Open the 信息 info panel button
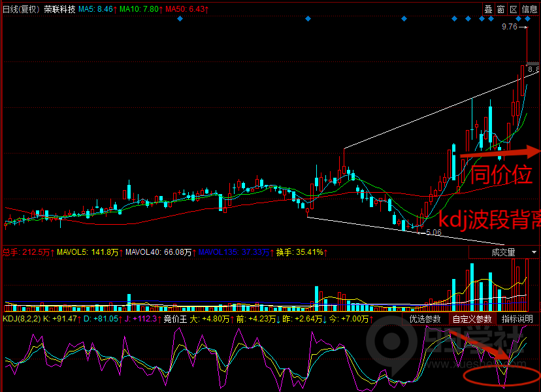 point(529,9)
